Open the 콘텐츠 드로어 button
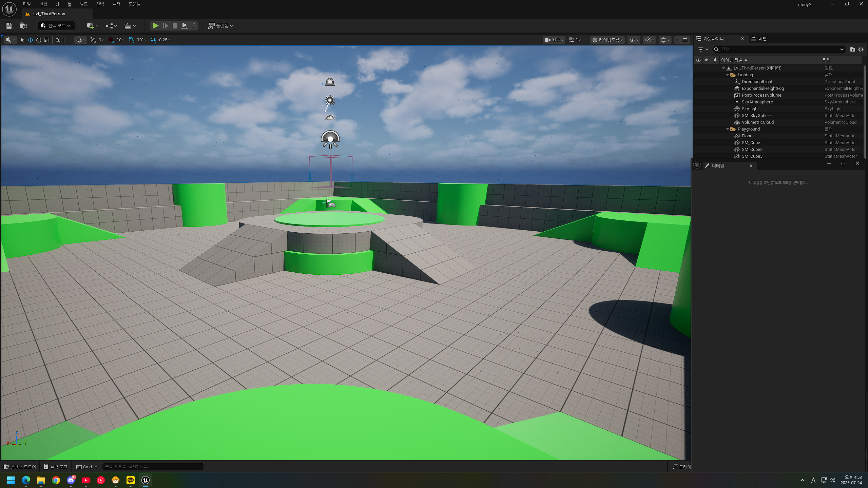Screen dimensions: 868x488 [20, 467]
